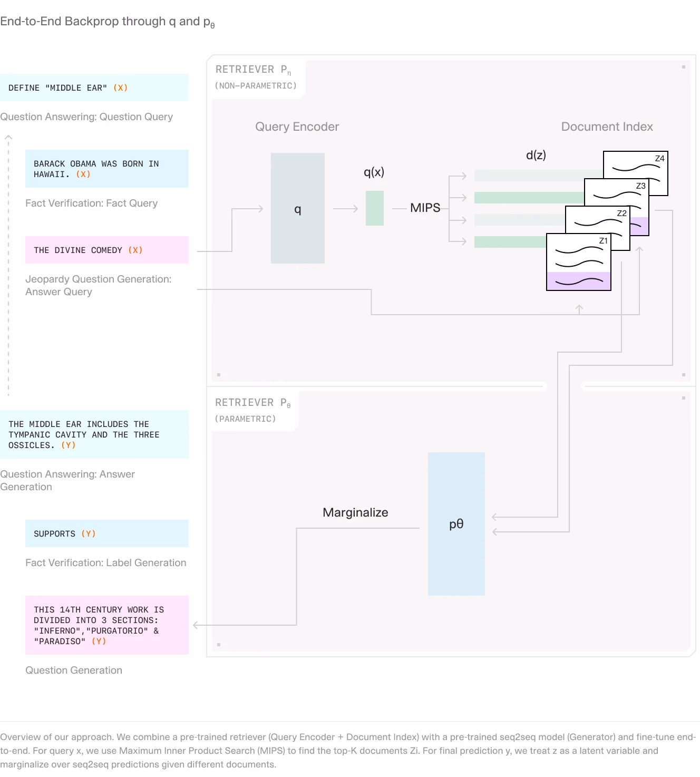Click the MIDDLE EAR INCLUDES answer box
700x777 pixels.
94,434
